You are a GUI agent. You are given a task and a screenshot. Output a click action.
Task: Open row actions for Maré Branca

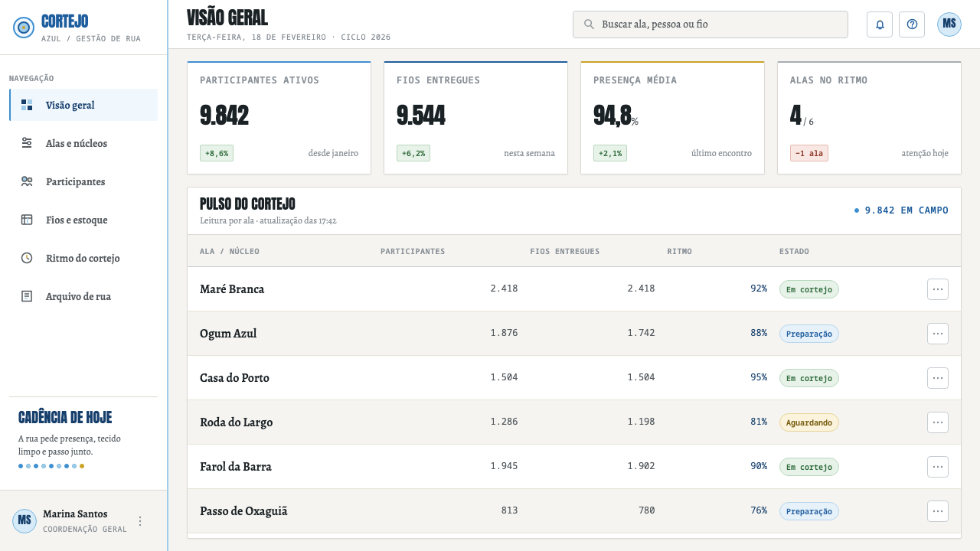coord(938,289)
